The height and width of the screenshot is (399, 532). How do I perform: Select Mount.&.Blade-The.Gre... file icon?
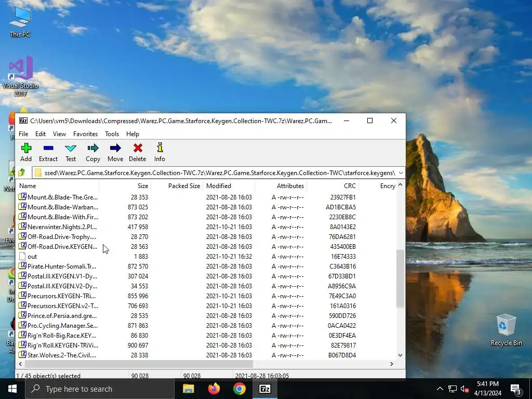tap(22, 197)
